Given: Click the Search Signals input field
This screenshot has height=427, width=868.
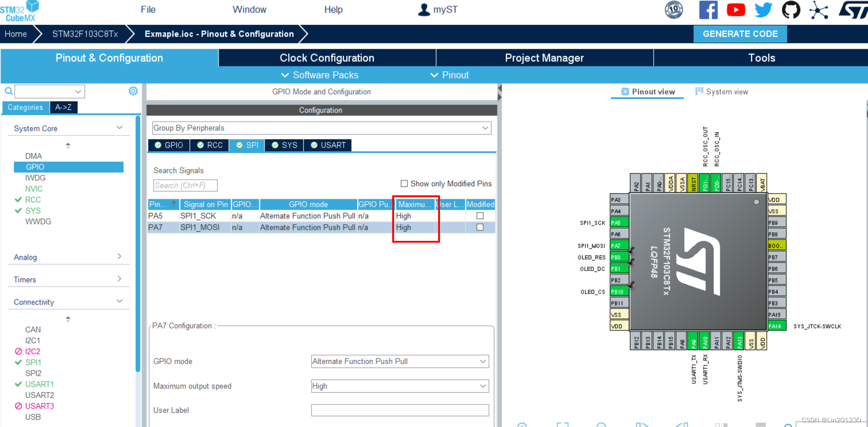Looking at the screenshot, I should point(185,185).
